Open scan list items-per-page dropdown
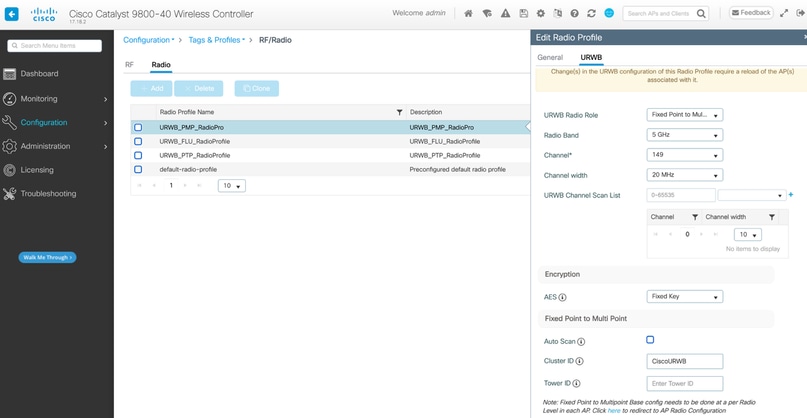This screenshot has width=807, height=418. [x=748, y=234]
